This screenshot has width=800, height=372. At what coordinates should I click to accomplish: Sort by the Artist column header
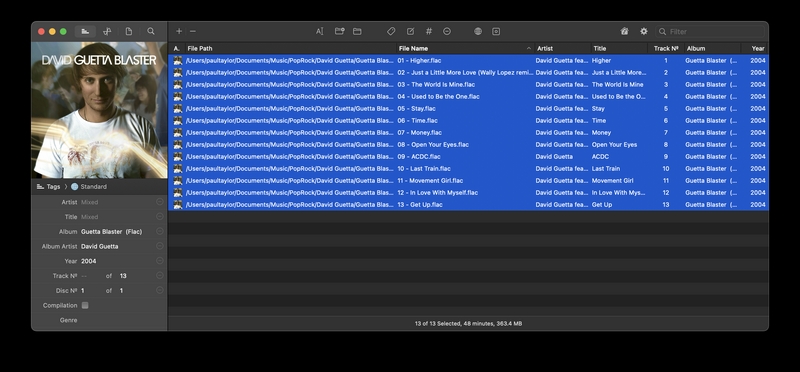pyautogui.click(x=562, y=48)
